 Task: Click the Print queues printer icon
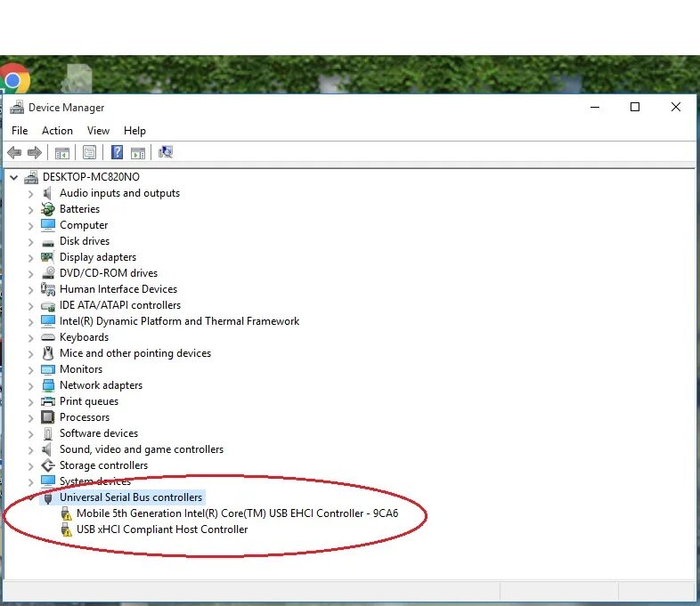(x=48, y=400)
